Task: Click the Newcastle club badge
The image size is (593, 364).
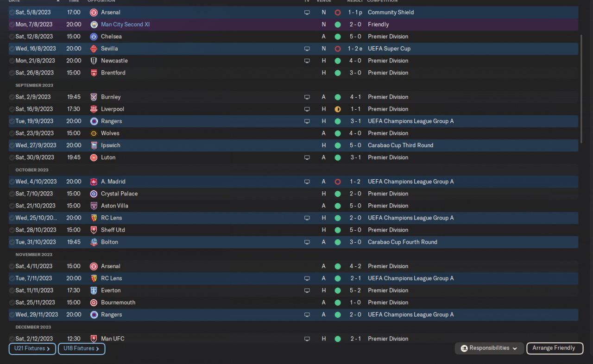Action: click(94, 61)
